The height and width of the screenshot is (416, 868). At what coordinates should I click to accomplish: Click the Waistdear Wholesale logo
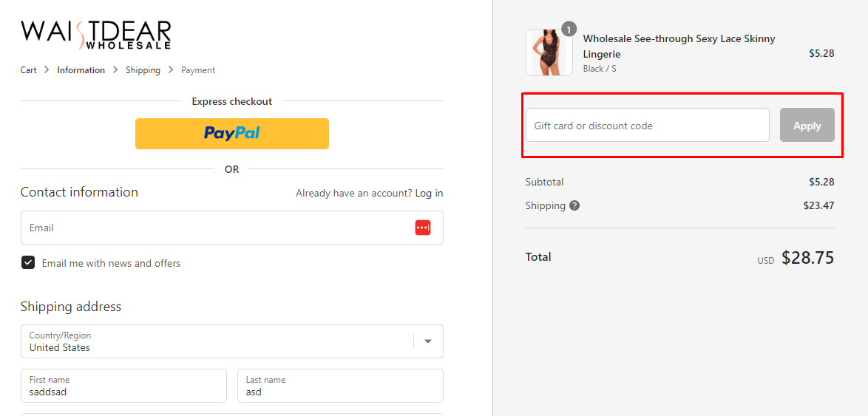pos(96,35)
